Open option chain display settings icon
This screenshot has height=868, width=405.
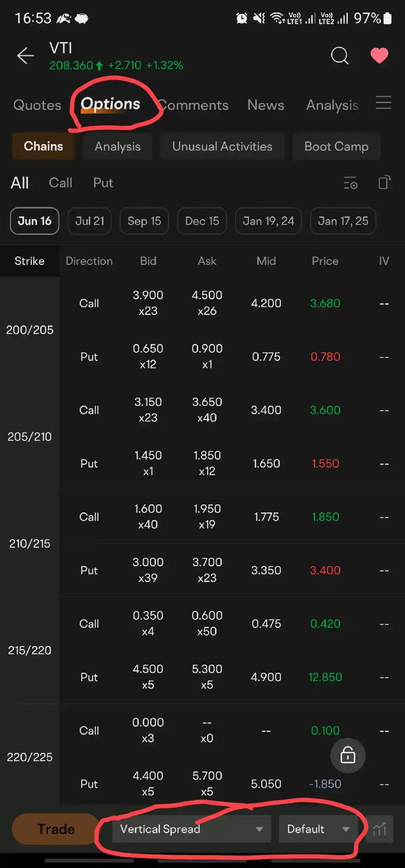click(x=350, y=183)
